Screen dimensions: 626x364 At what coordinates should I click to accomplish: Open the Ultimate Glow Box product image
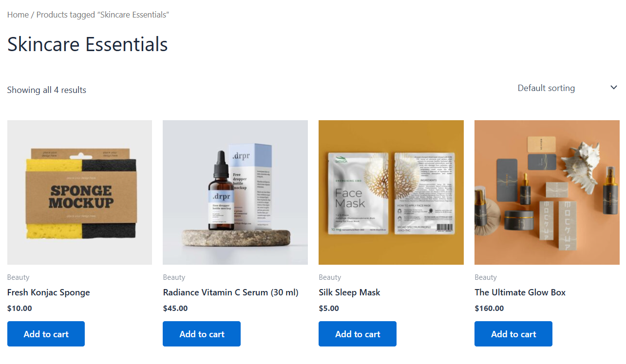coord(547,193)
